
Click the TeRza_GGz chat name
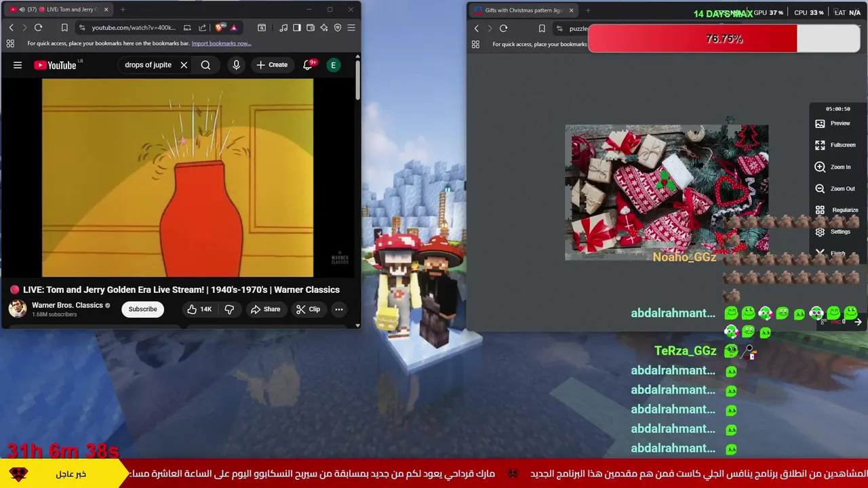[x=685, y=351]
